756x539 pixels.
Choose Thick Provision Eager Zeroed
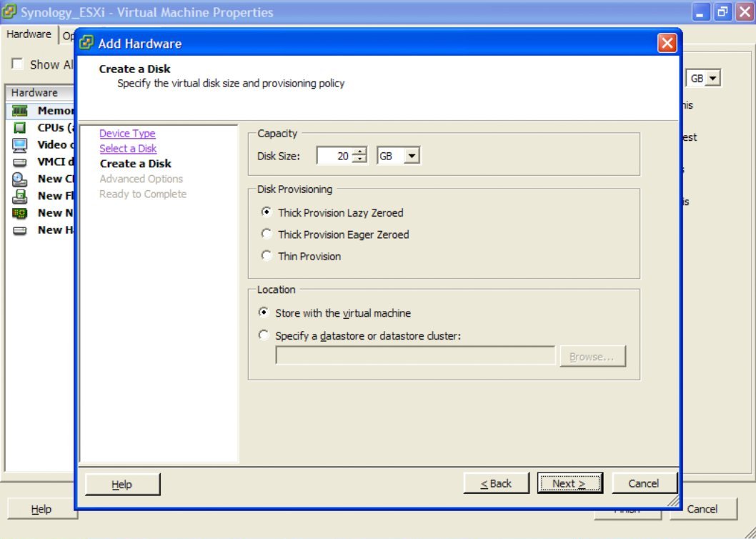click(x=266, y=234)
